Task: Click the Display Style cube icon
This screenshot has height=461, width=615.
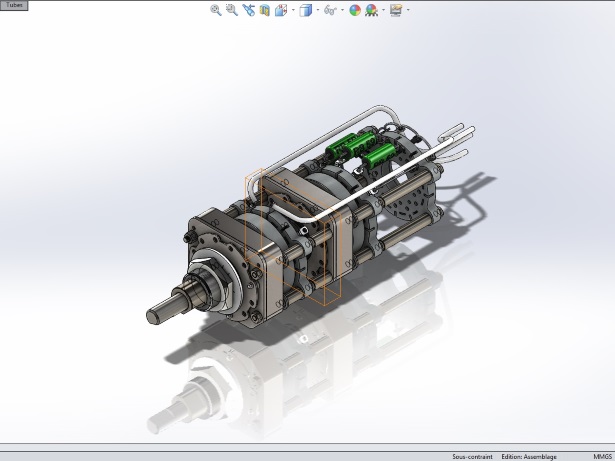Action: [x=306, y=11]
